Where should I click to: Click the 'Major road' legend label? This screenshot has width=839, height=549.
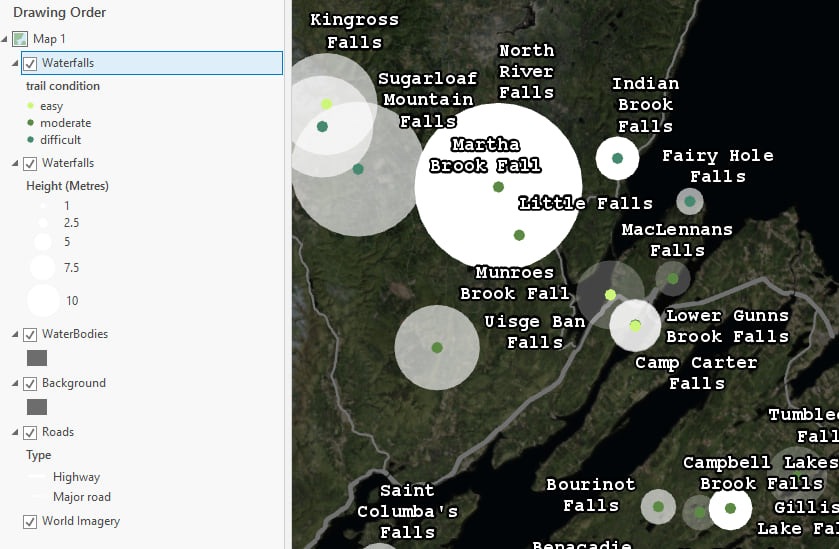82,497
